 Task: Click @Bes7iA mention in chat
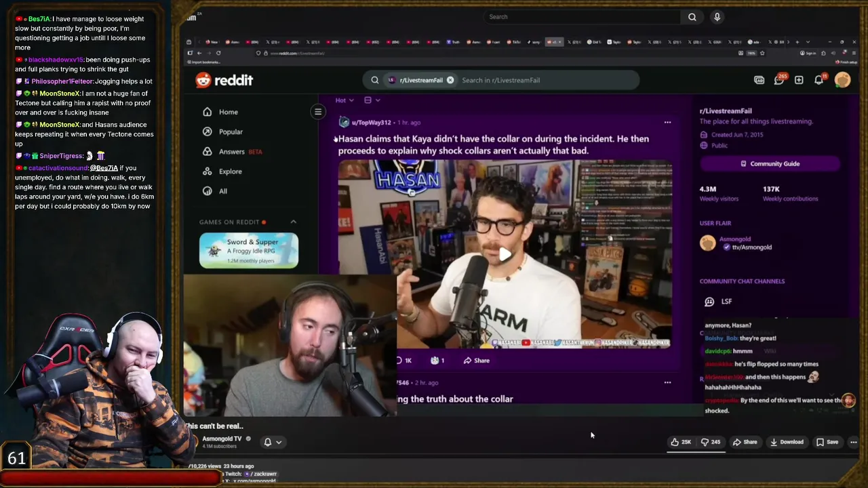pos(105,168)
